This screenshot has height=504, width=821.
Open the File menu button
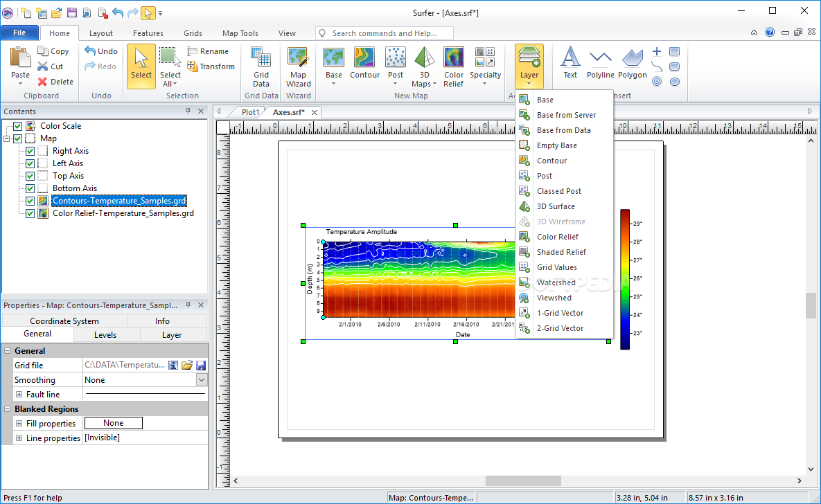click(x=19, y=33)
